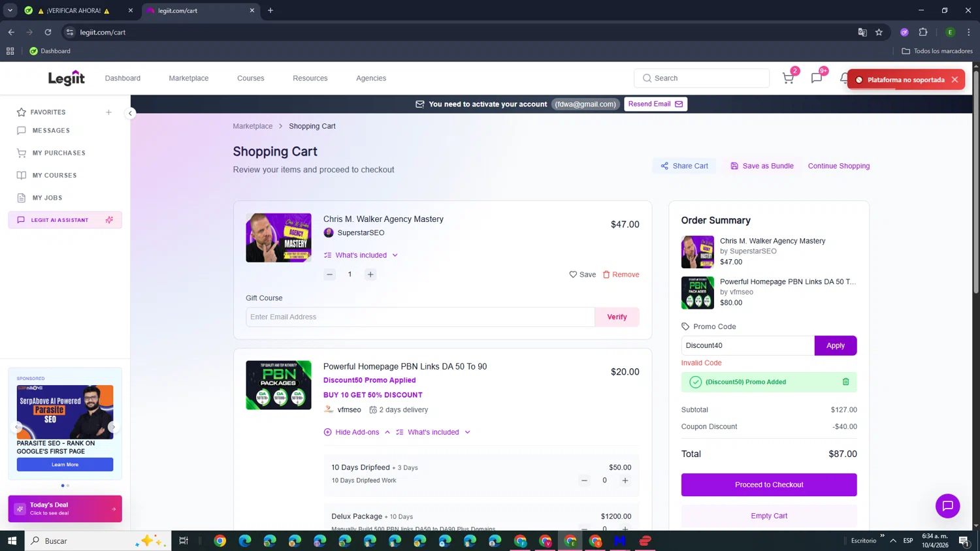The image size is (980, 551).
Task: Open Today's Deal banner
Action: point(65,509)
